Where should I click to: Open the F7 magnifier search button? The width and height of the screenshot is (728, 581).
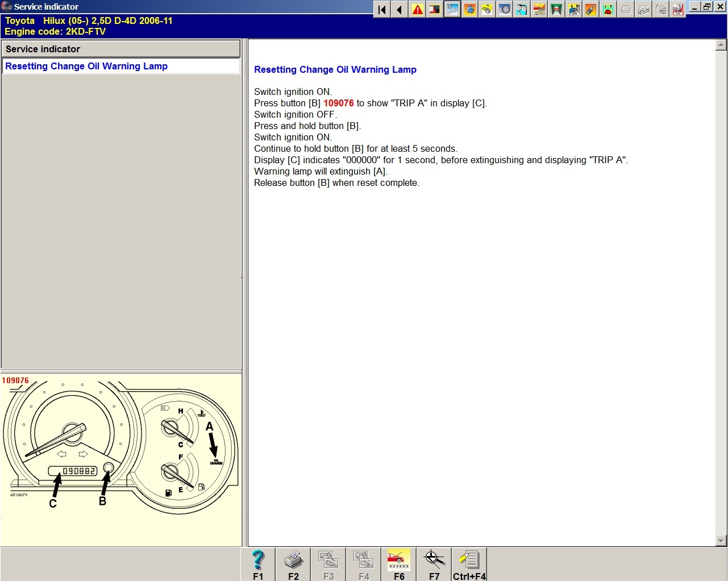[434, 565]
